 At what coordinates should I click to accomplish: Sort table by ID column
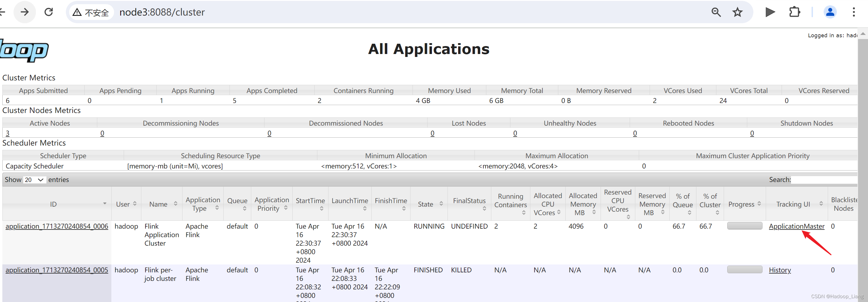(57, 204)
